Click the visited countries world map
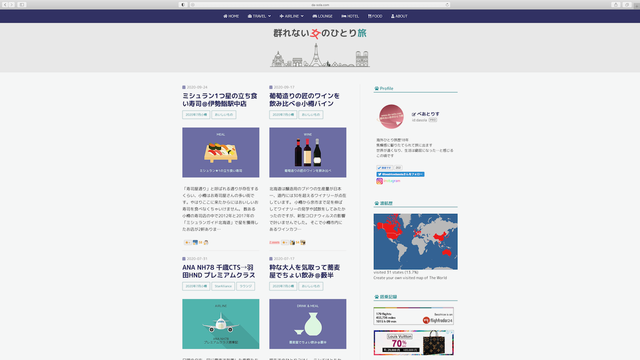 pyautogui.click(x=415, y=242)
